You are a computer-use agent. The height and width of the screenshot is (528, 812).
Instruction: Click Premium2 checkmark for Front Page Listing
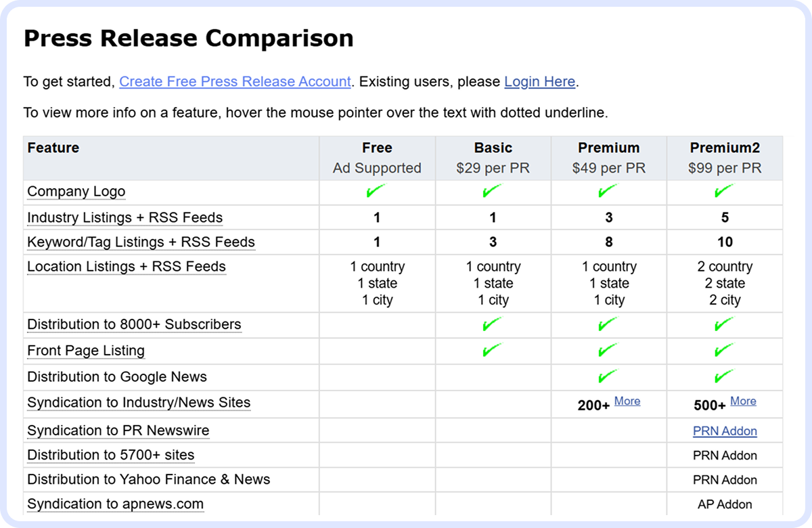pos(725,351)
